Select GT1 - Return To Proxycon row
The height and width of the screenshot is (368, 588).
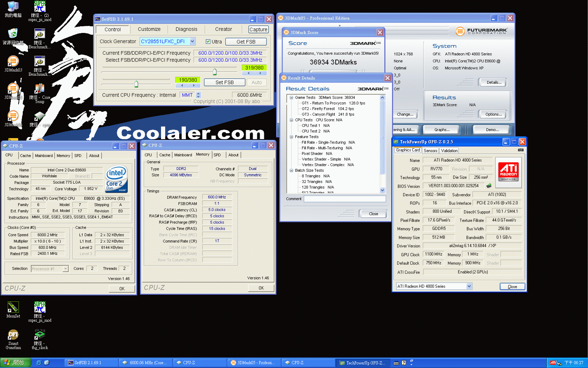pos(333,103)
